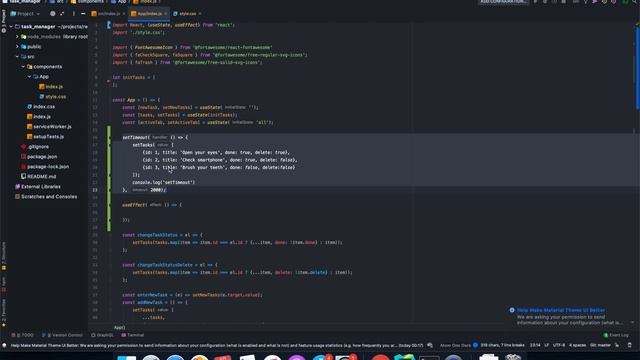The height and width of the screenshot is (360, 640).
Task: Click the Atom One Dark theme status widget
Action: pos(455,345)
